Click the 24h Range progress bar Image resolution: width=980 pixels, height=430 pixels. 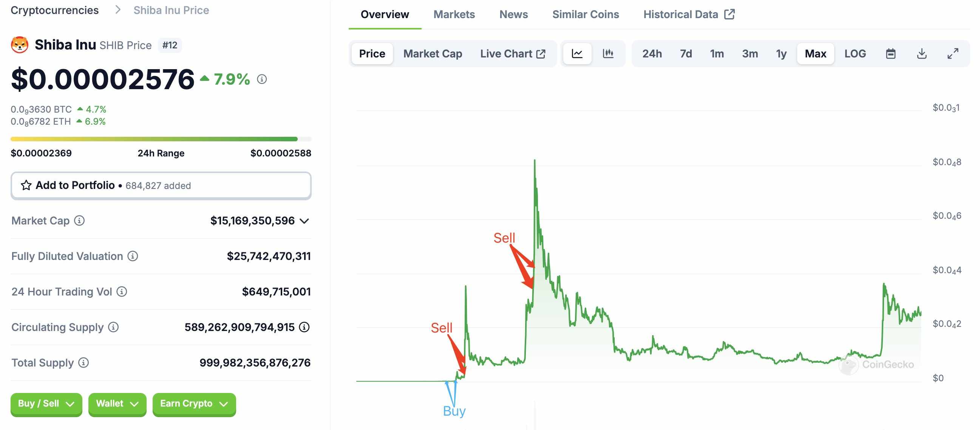click(161, 139)
